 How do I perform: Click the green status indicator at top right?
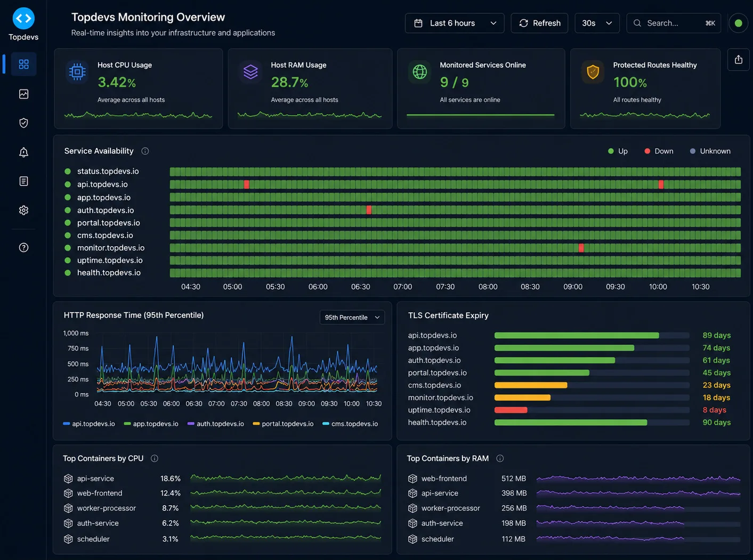pos(738,23)
